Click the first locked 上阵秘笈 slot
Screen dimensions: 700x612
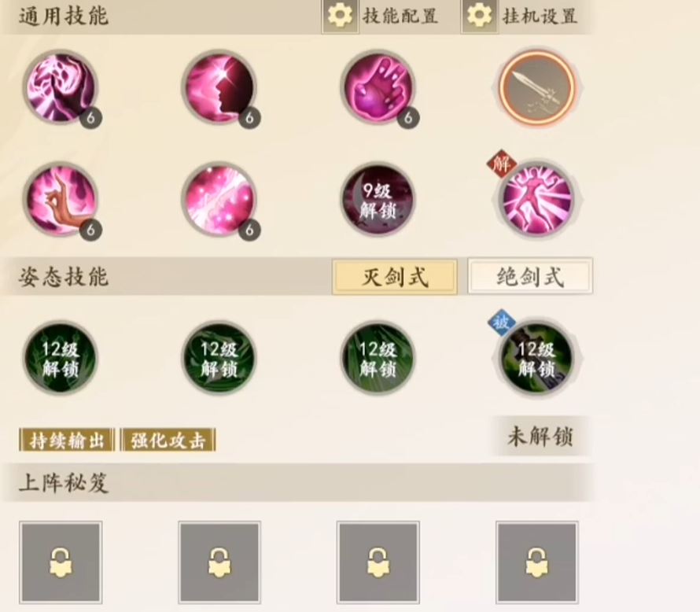[x=61, y=562]
